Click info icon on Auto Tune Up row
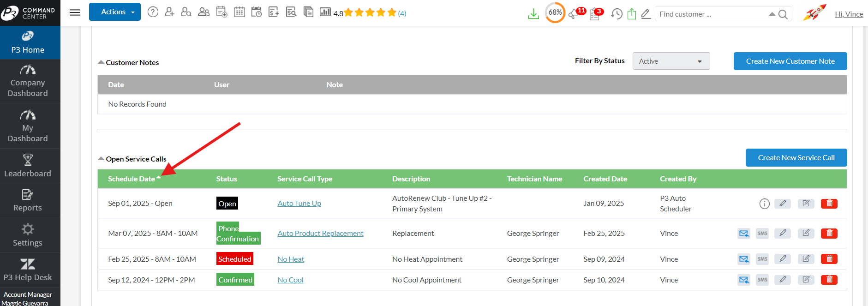Screen dimensions: 868x306 point(764,204)
